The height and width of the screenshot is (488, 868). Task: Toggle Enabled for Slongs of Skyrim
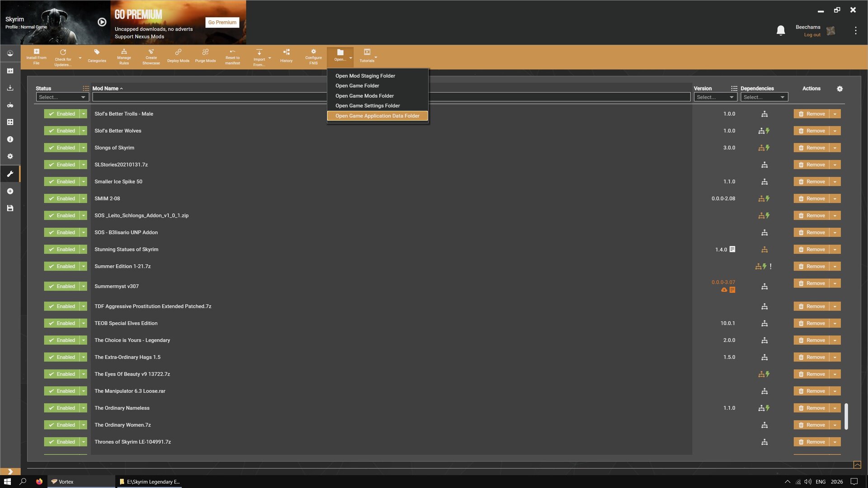(61, 148)
